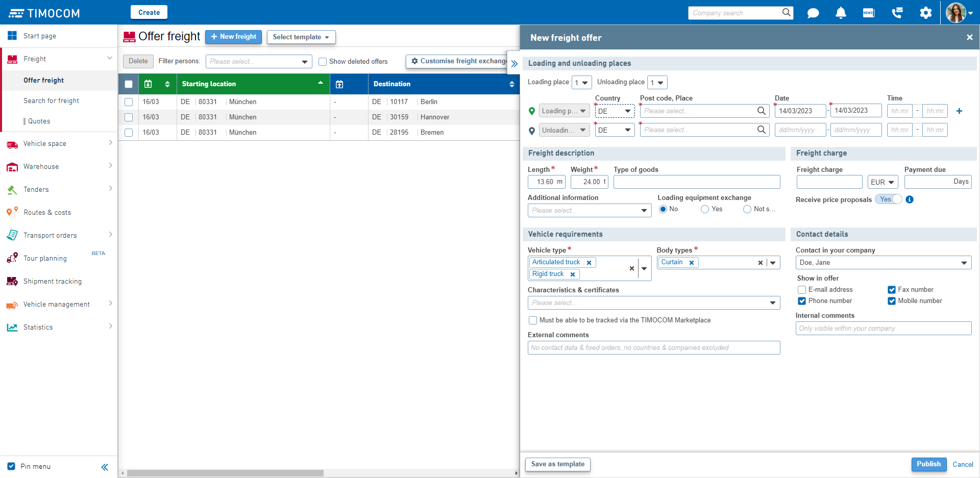Open Shipment tracking in the sidebar

[x=53, y=281]
